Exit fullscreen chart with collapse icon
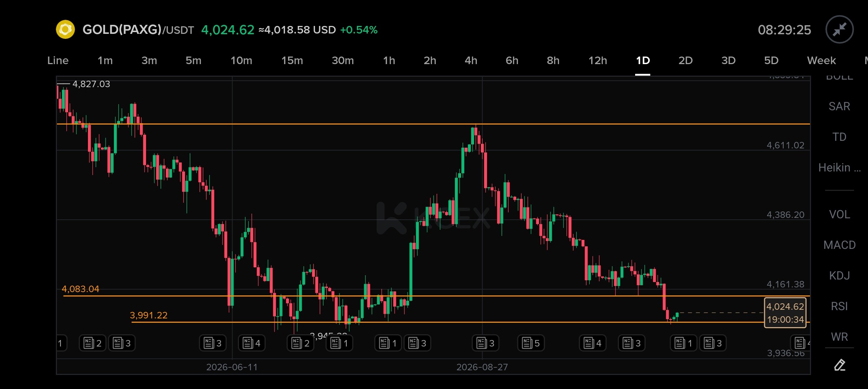 (x=840, y=30)
